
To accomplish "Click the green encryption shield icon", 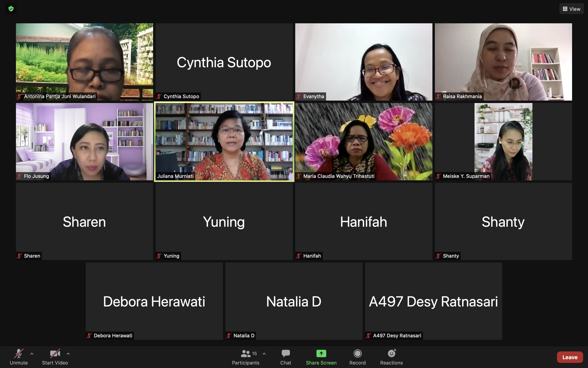I will [x=11, y=9].
